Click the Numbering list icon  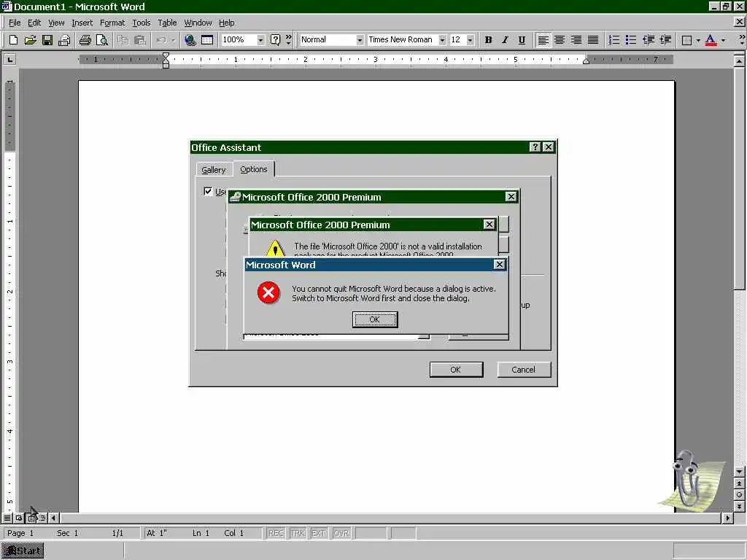pos(614,40)
